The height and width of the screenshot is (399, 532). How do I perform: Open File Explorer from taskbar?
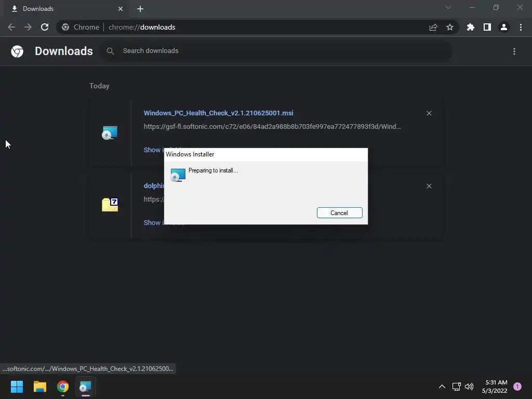(x=39, y=387)
